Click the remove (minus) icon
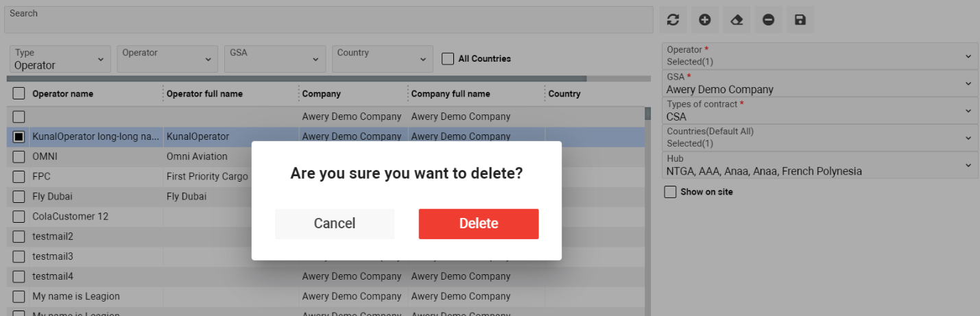Viewport: 980px width, 316px height. pos(768,20)
